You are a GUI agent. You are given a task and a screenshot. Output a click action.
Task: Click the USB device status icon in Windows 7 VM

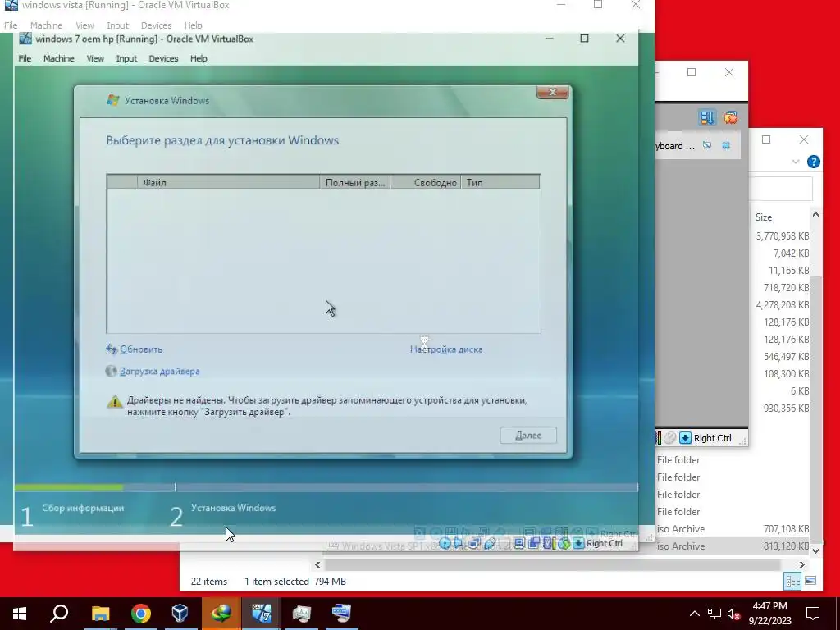(x=490, y=543)
